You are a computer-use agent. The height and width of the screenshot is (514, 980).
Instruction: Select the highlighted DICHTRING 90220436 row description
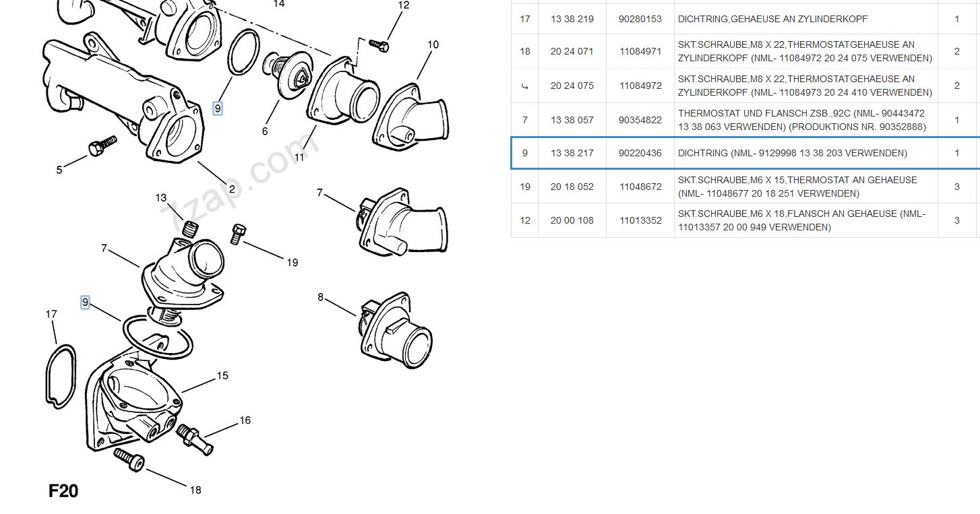(x=792, y=153)
